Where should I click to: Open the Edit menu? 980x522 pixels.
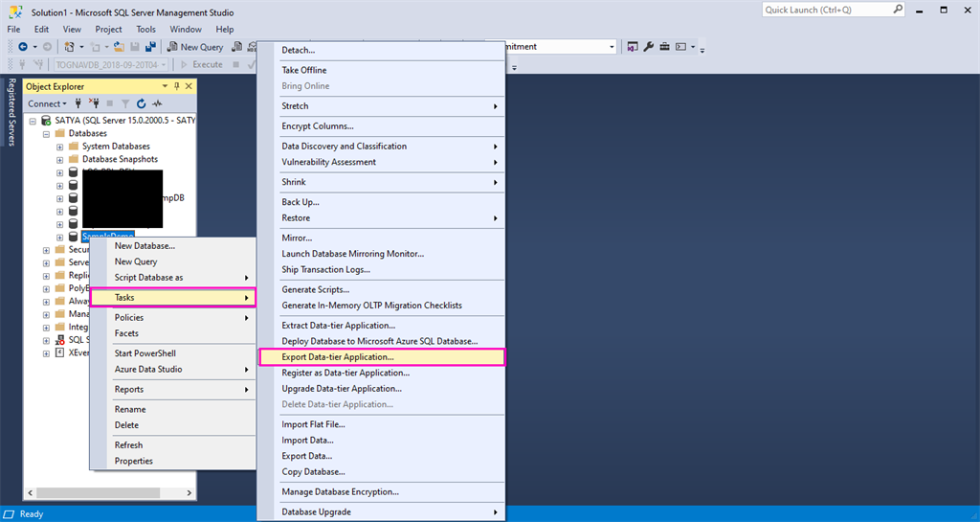click(41, 29)
